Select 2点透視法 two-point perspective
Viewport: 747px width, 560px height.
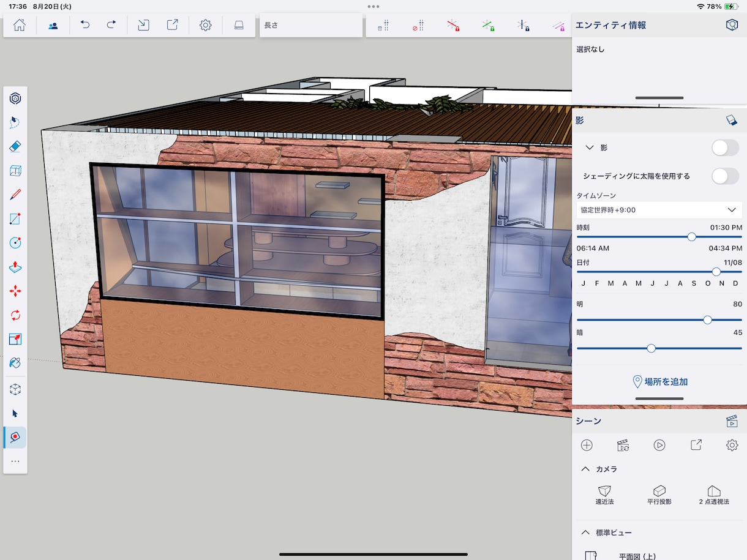[714, 495]
